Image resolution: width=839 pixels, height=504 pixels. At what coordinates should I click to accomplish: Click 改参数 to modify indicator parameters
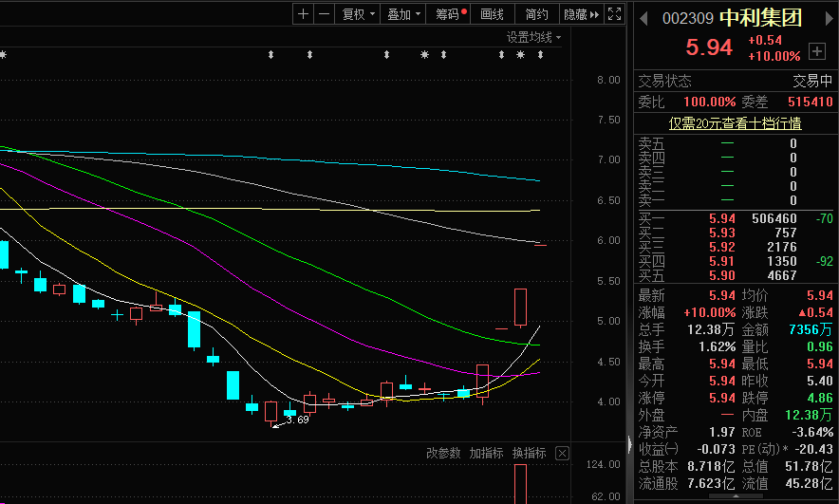[x=442, y=453]
